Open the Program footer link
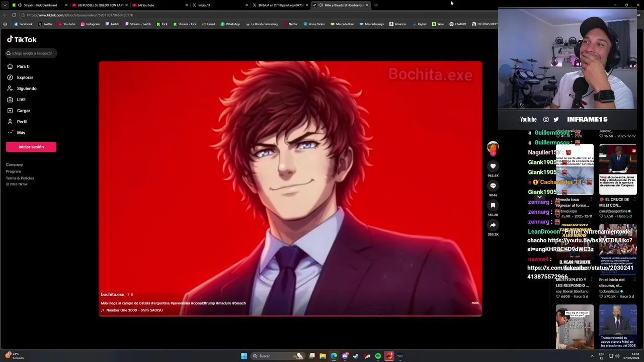Image resolution: width=644 pixels, height=362 pixels. click(14, 171)
